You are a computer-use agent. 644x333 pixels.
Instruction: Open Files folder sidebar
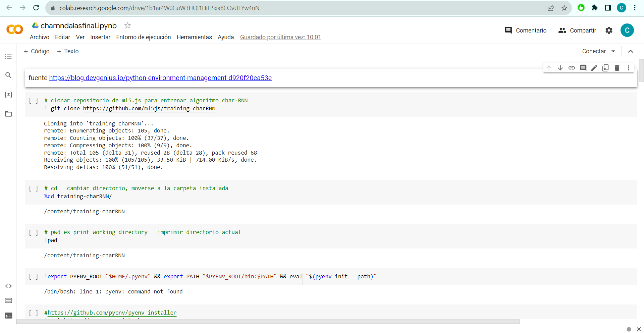(x=8, y=114)
